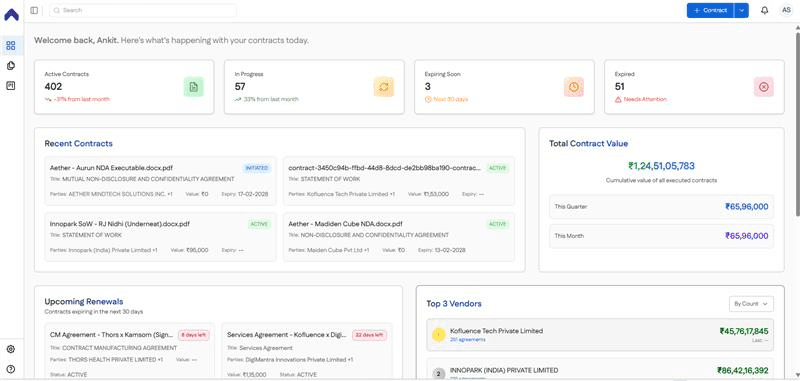Click the Expired cross circle icon
This screenshot has width=800, height=381.
[x=764, y=87]
